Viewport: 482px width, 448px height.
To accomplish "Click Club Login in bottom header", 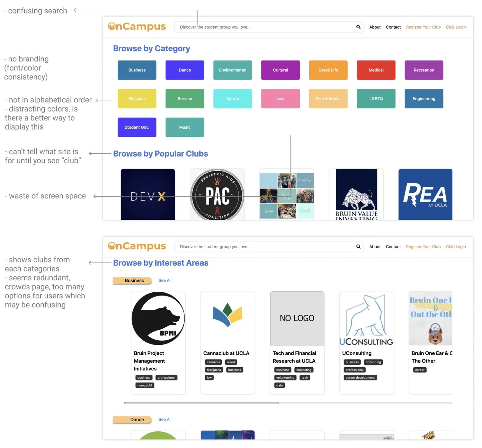I will point(456,247).
